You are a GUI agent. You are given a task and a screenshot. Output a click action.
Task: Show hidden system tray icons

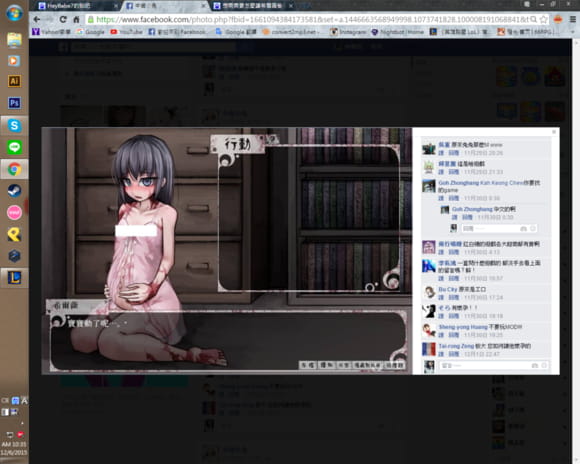pos(22,423)
